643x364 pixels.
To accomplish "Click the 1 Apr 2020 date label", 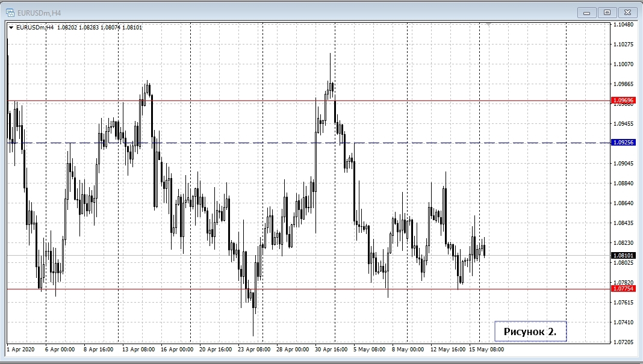I will (x=19, y=350).
